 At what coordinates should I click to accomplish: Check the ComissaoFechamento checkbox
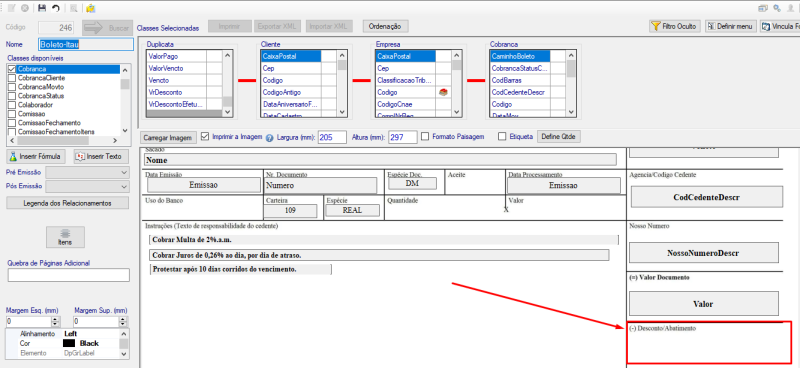point(12,123)
